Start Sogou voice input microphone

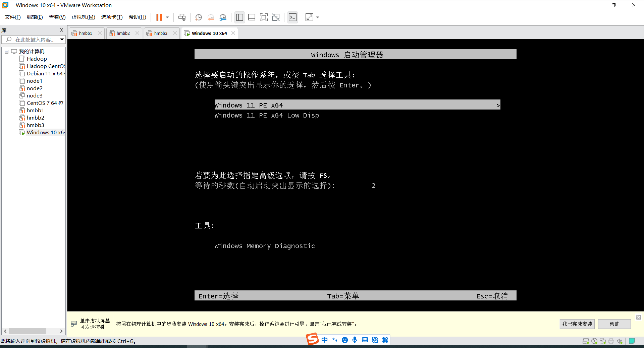pos(355,340)
